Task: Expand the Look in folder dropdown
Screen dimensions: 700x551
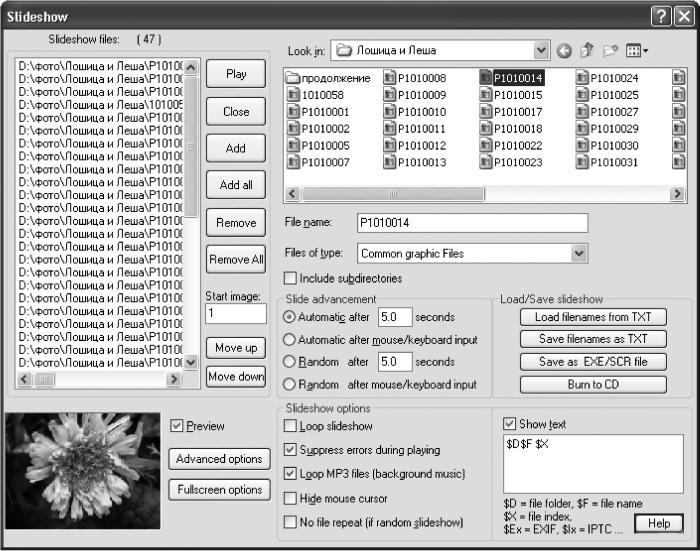Action: (x=541, y=50)
